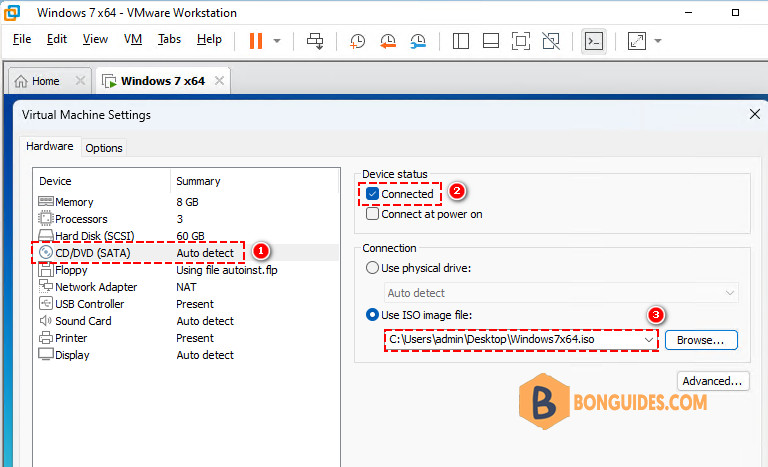Open the Tabs menu
768x467 pixels.
pyautogui.click(x=169, y=39)
